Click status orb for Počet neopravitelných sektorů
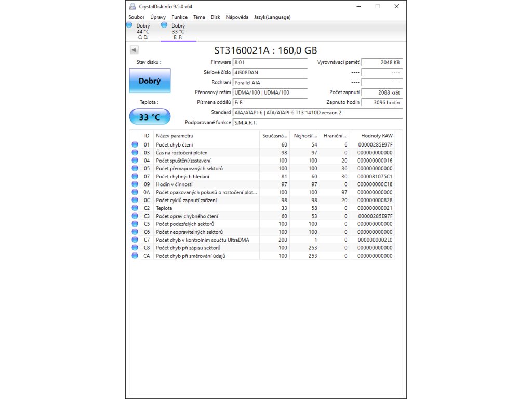This screenshot has width=532, height=399. 135,232
